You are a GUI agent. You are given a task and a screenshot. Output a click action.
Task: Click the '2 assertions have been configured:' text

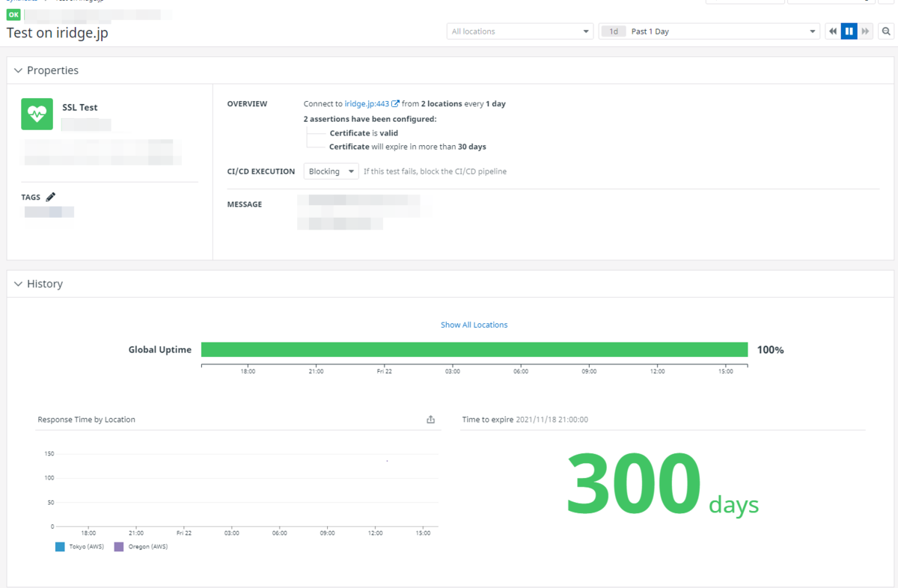tap(370, 119)
